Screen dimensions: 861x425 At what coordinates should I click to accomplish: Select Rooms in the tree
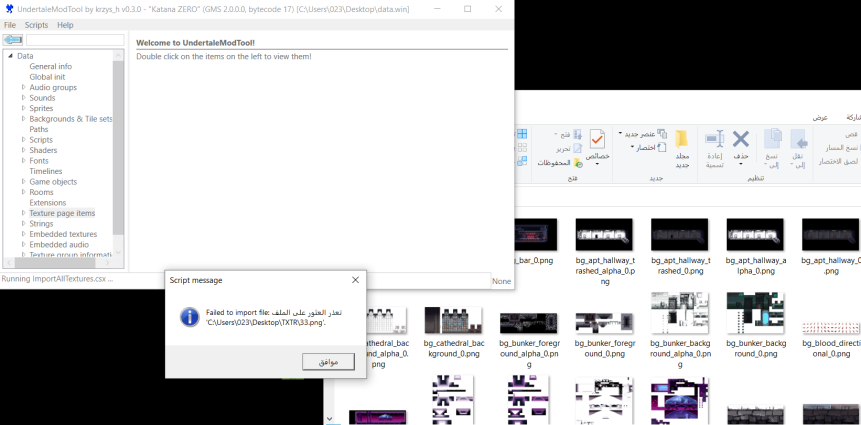pyautogui.click(x=42, y=192)
